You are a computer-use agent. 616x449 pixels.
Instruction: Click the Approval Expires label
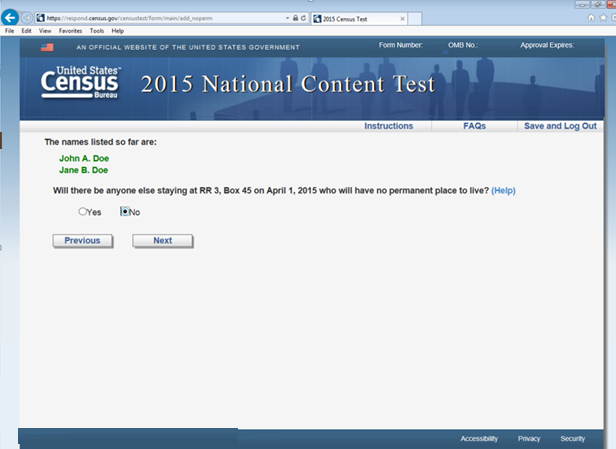point(547,45)
